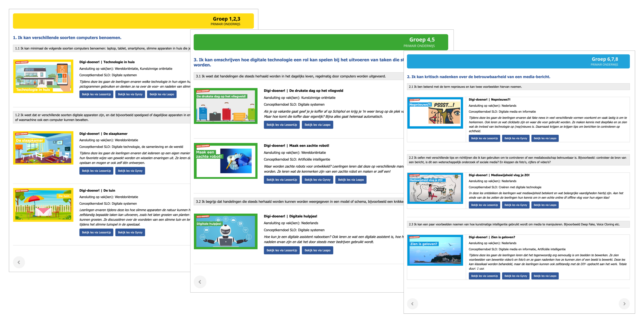Go to next page in Groep 6,7,8

click(624, 304)
